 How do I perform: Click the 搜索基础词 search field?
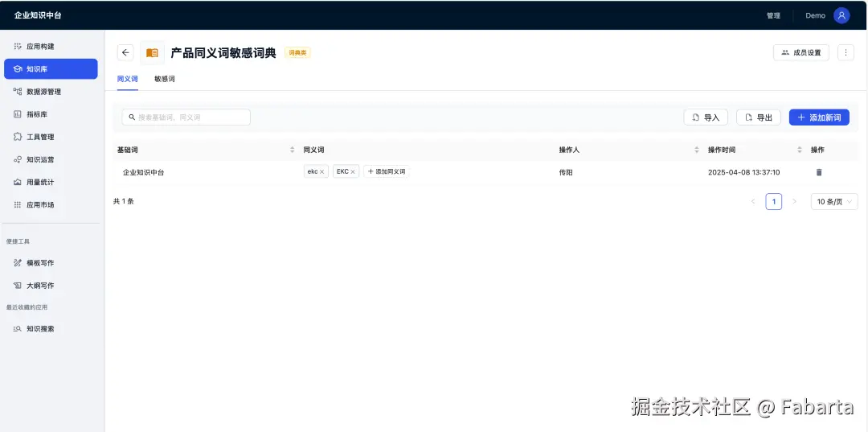click(186, 117)
